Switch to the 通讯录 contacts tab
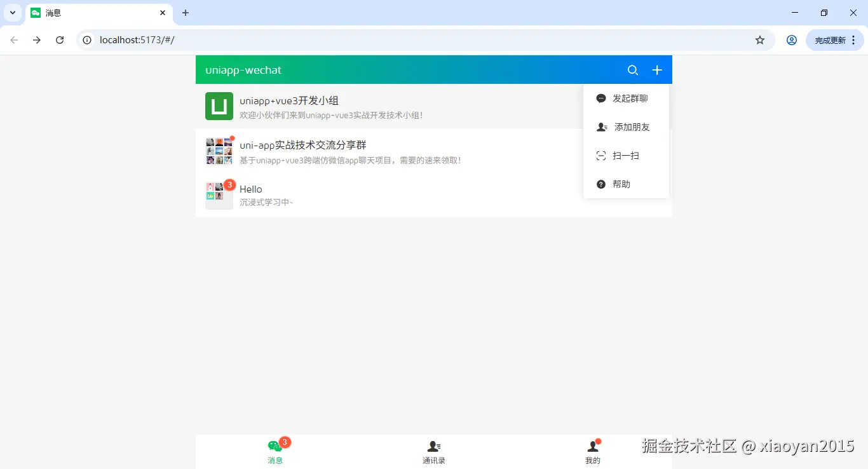The image size is (868, 469). click(434, 452)
